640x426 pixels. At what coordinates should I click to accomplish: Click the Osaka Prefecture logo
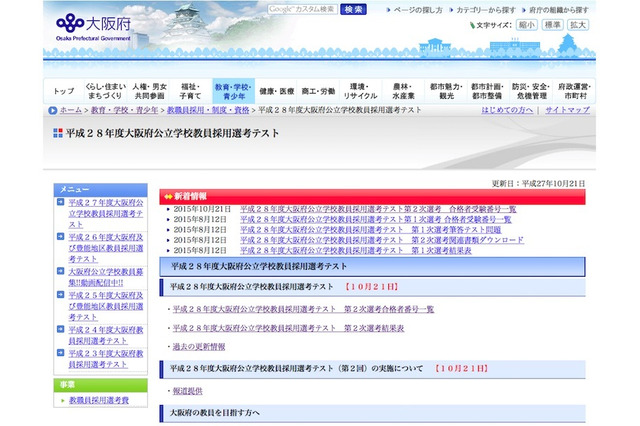coord(93,27)
